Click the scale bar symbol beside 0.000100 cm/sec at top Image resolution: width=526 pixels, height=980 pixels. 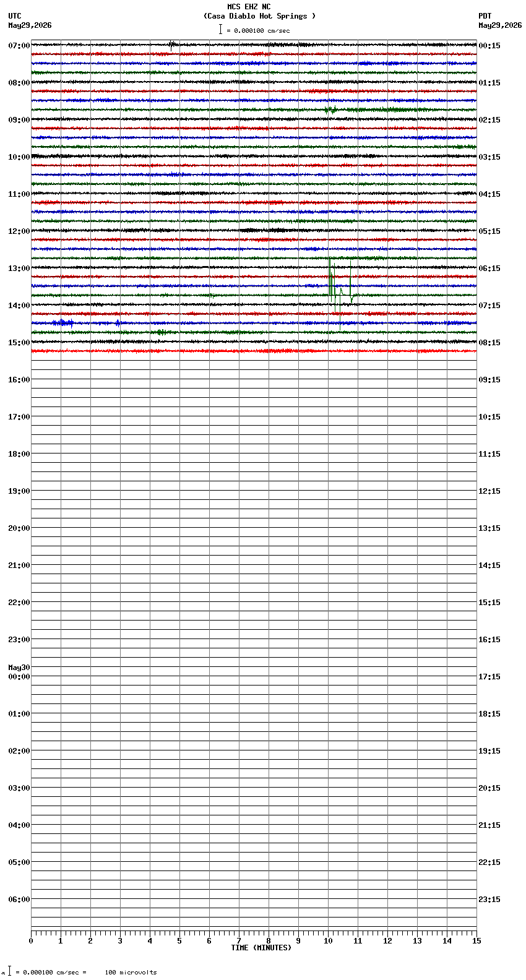click(x=220, y=29)
